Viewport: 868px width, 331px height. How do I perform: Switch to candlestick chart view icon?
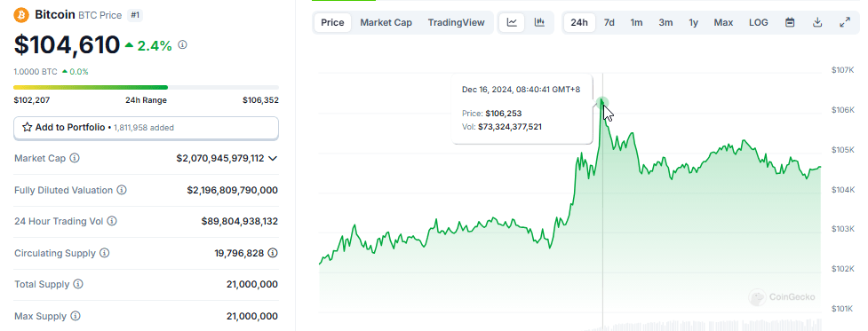pos(539,23)
